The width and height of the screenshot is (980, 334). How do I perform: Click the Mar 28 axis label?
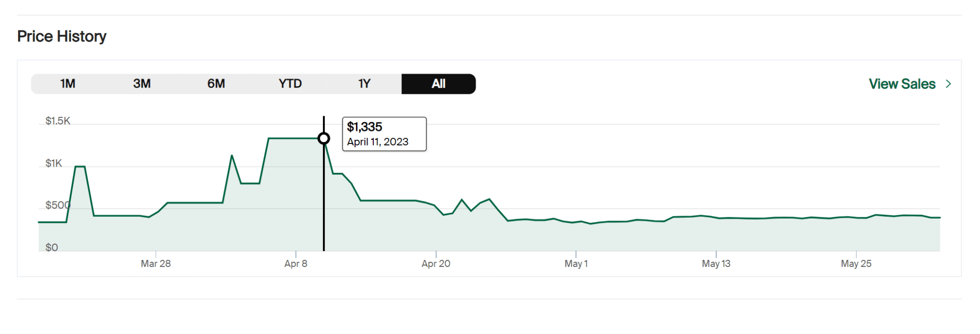click(156, 264)
